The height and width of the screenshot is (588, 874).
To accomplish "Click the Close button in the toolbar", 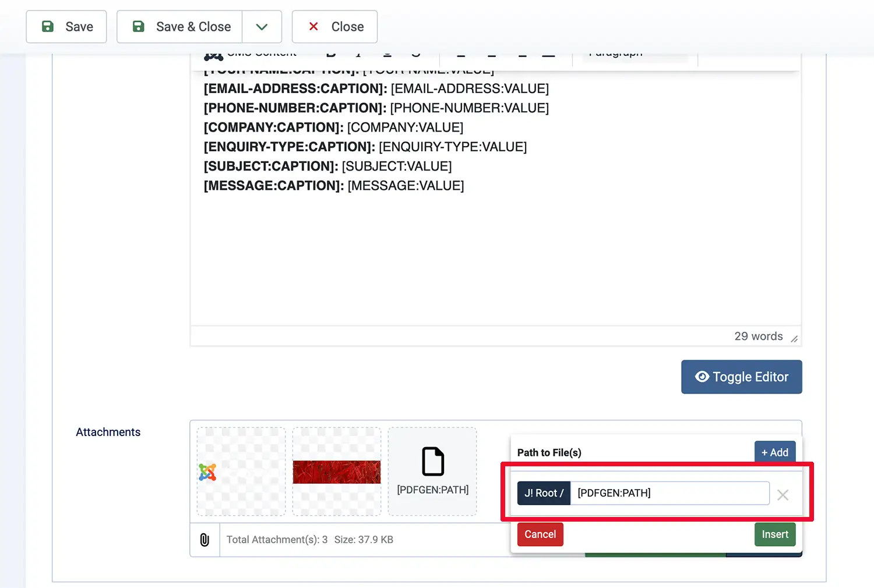I will pos(334,27).
